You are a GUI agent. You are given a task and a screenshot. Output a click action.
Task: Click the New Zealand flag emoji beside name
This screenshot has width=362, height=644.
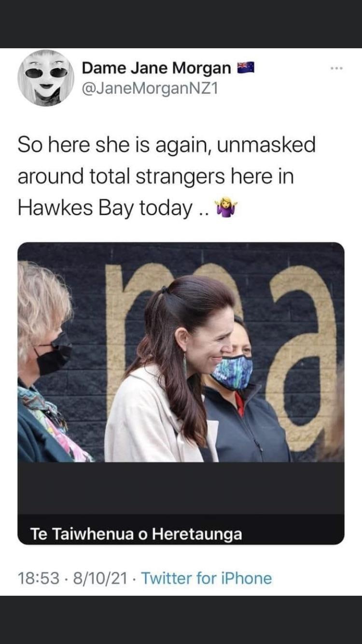[245, 68]
